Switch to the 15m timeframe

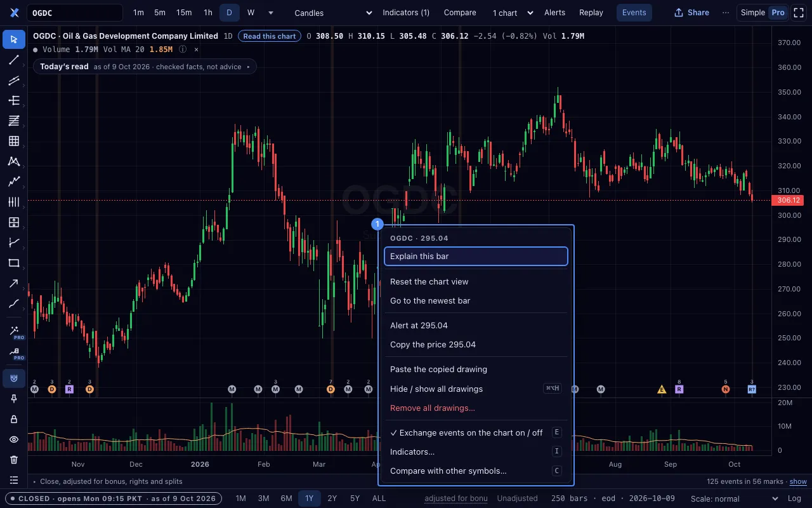(x=184, y=13)
